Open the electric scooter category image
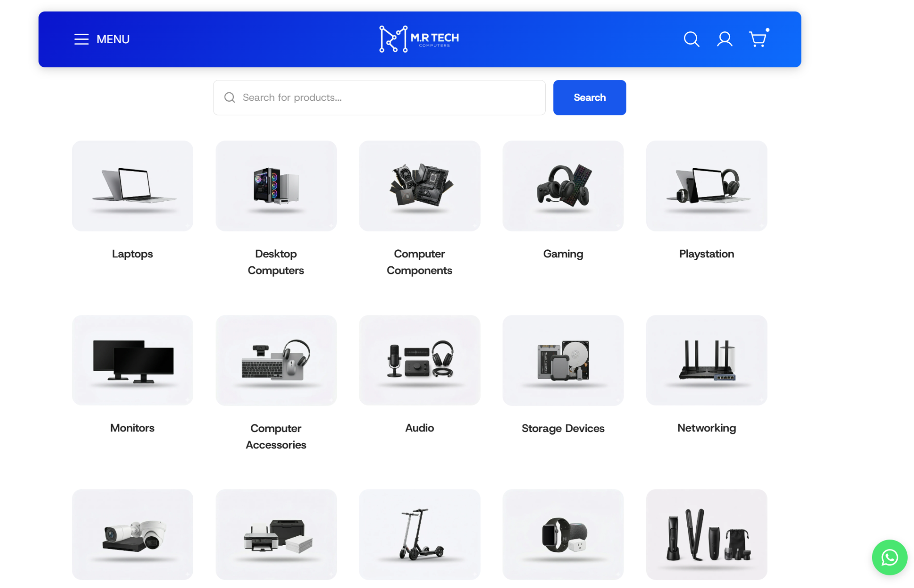The height and width of the screenshot is (588, 914). click(420, 534)
